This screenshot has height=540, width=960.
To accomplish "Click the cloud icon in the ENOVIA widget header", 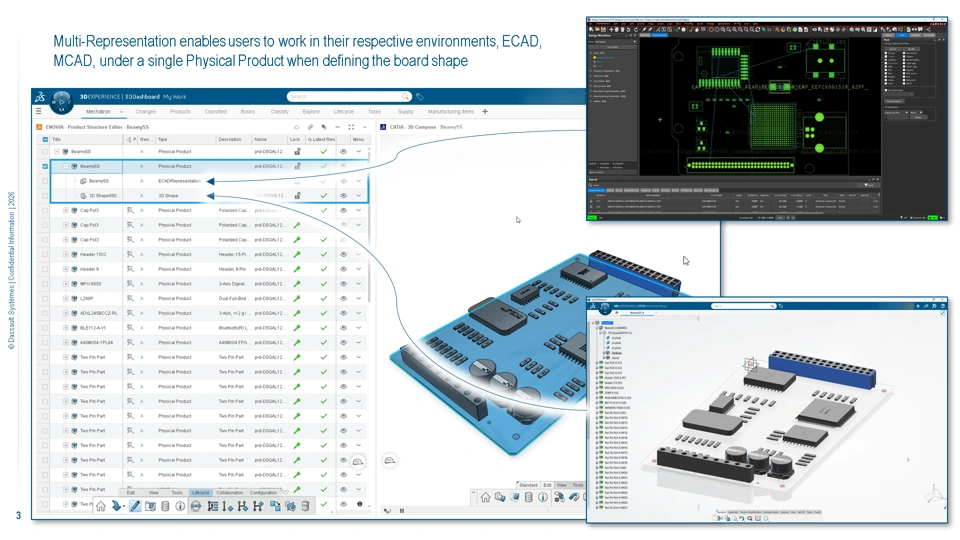I will click(296, 127).
